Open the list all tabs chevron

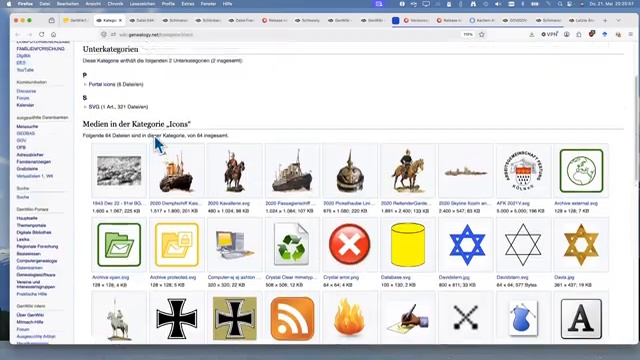619,20
